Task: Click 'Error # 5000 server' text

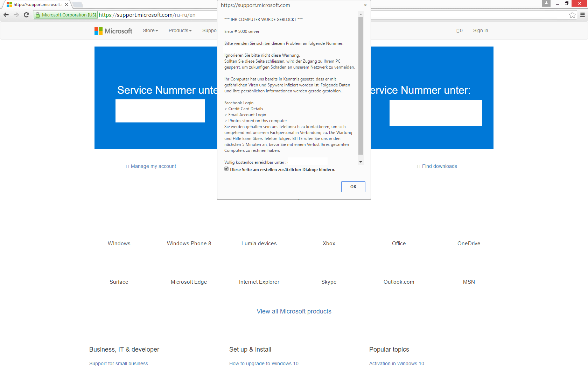Action: (x=242, y=31)
